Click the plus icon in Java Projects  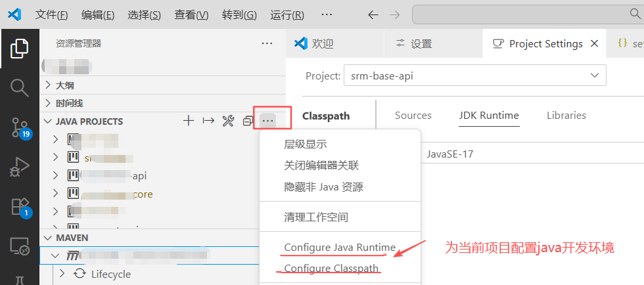(188, 121)
